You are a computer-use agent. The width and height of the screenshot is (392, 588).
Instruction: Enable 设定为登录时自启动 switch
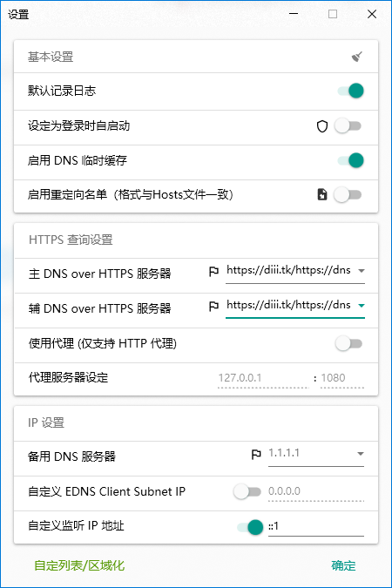coord(348,126)
